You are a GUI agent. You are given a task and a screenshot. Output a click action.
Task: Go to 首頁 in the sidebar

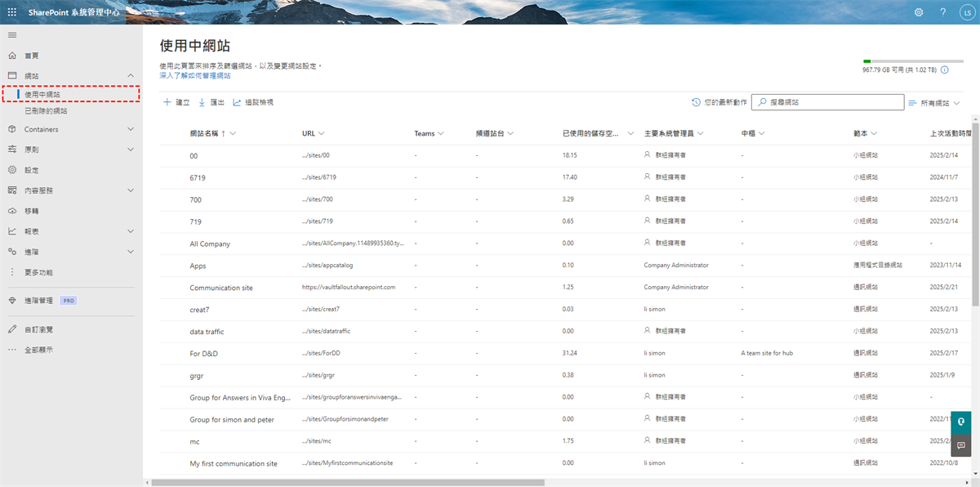[32, 56]
